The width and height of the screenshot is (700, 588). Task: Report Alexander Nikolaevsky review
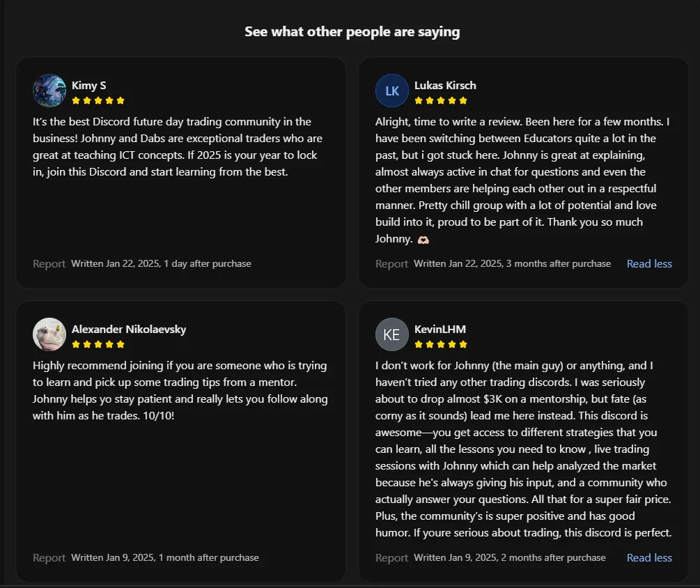(x=49, y=558)
